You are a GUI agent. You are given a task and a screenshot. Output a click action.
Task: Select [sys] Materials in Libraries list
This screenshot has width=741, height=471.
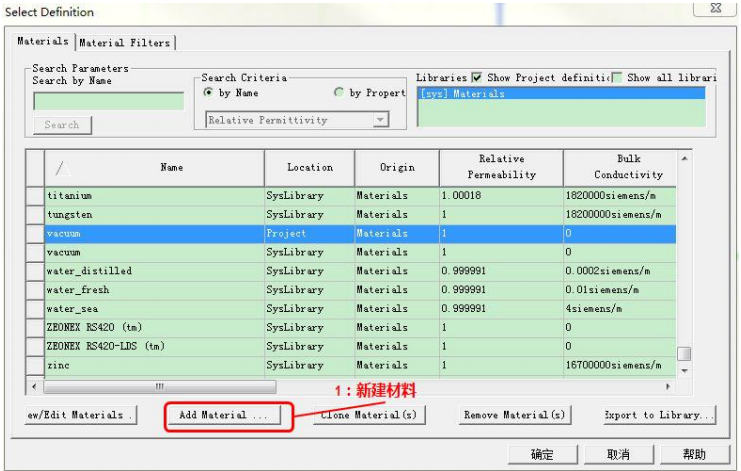point(561,94)
